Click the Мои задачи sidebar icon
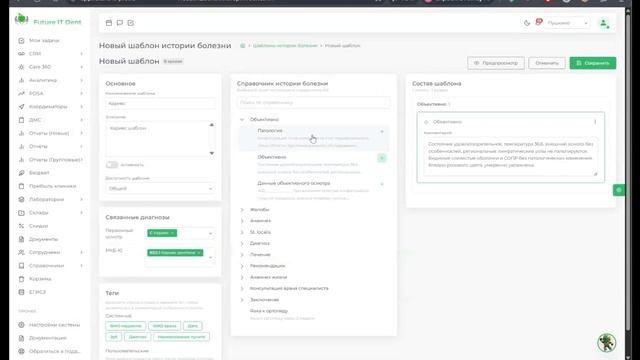The height and width of the screenshot is (360, 640). point(21,40)
